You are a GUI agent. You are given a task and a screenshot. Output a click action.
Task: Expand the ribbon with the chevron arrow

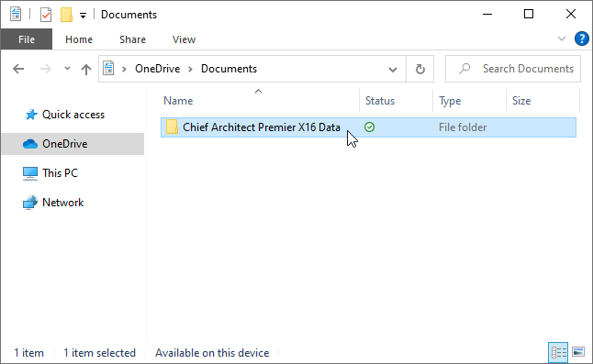pos(562,39)
